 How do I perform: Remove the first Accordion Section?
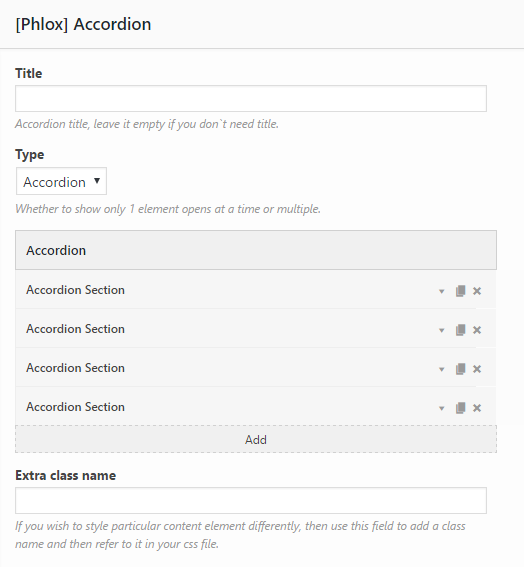(477, 291)
